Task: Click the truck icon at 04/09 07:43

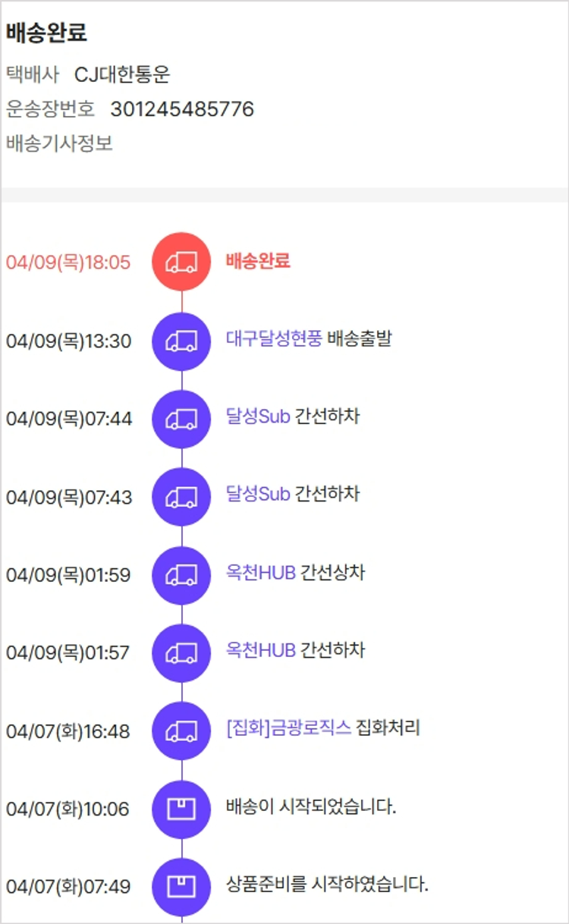Action: coord(181,497)
